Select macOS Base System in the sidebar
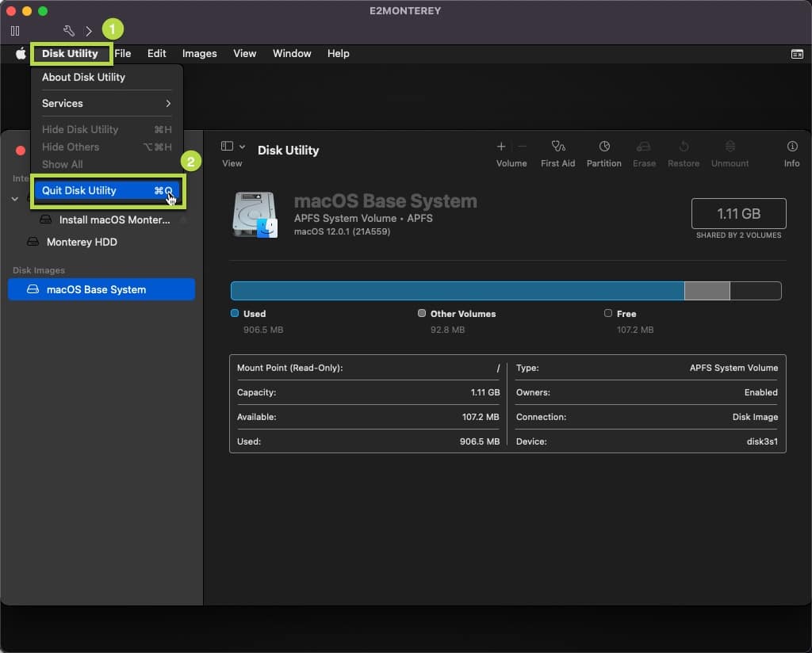This screenshot has width=812, height=653. point(101,289)
